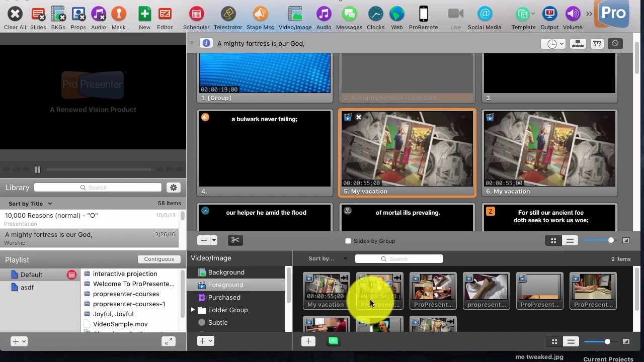
Task: Enable Slides by Group checkbox
Action: 348,241
